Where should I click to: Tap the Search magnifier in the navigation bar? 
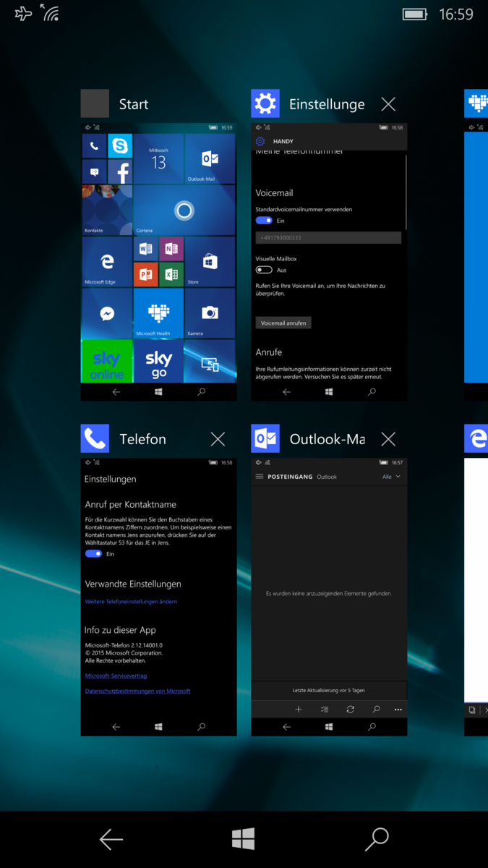click(x=377, y=839)
